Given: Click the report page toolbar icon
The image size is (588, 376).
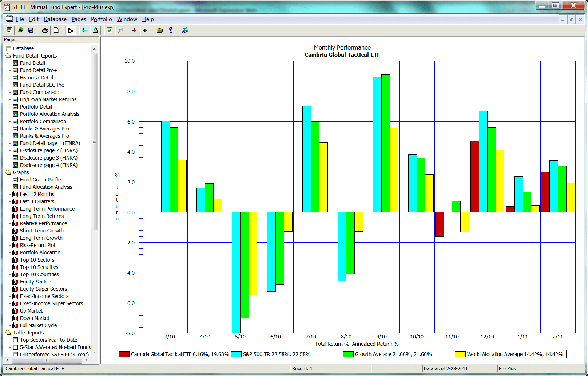Looking at the screenshot, I should pos(9,30).
